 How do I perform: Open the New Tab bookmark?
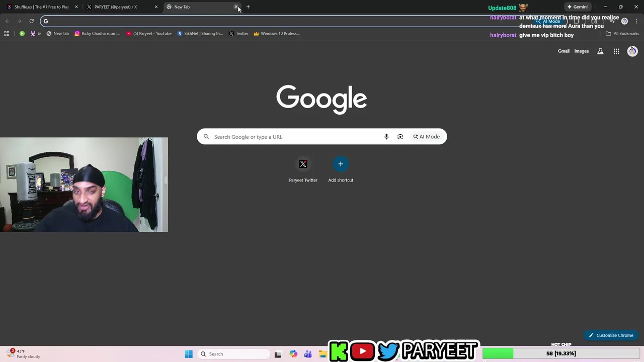(x=58, y=34)
